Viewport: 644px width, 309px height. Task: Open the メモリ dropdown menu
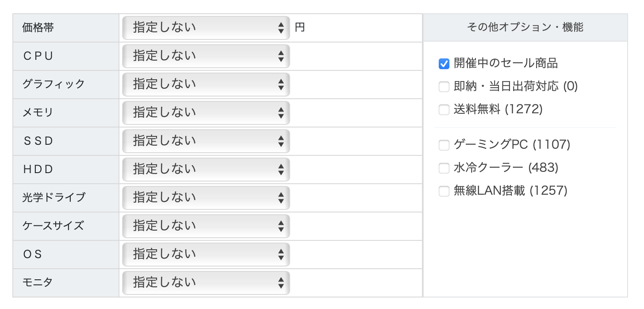point(206,113)
